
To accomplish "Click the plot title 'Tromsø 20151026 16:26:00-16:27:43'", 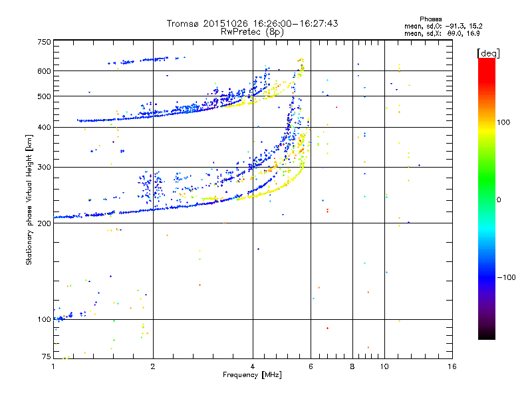I will (x=252, y=23).
